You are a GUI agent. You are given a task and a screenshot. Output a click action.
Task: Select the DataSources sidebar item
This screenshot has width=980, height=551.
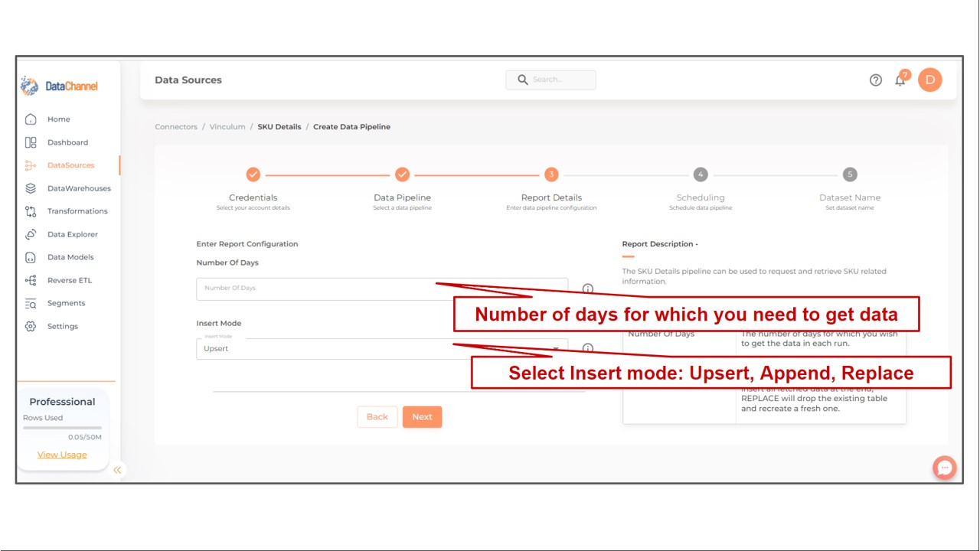(x=70, y=165)
